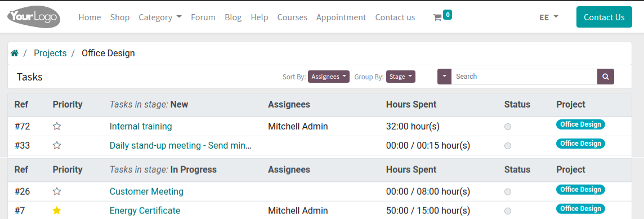
Task: Open the Group By Stage dropdown
Action: point(400,77)
